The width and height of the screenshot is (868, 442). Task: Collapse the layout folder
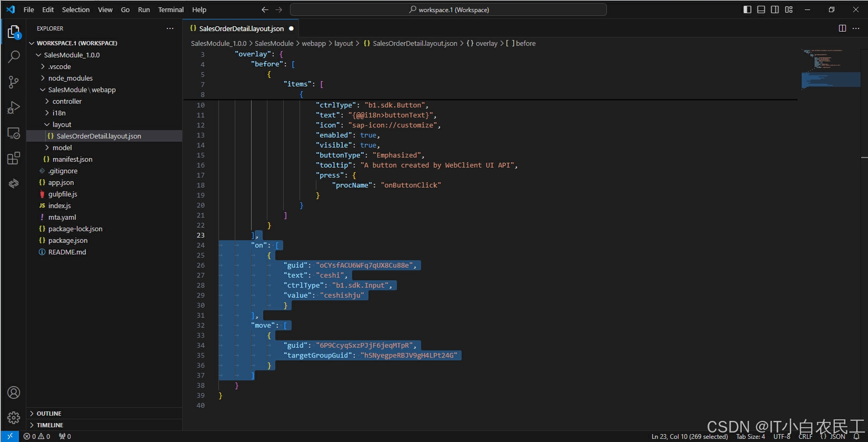(x=104, y=124)
